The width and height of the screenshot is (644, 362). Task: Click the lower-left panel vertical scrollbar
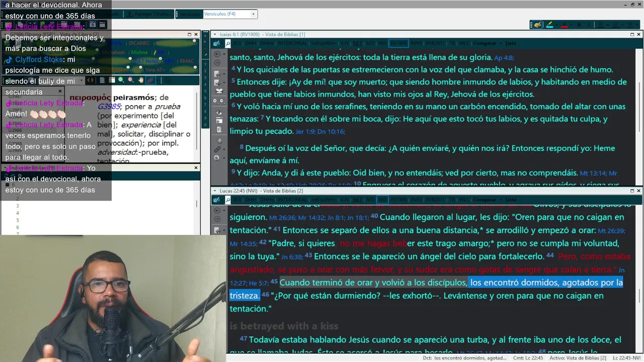coord(197,204)
